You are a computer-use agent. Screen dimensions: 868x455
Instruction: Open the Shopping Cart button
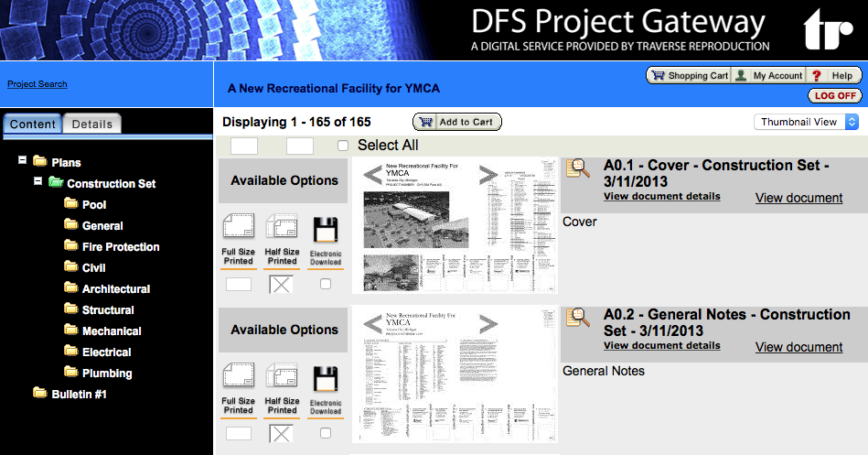pyautogui.click(x=690, y=75)
